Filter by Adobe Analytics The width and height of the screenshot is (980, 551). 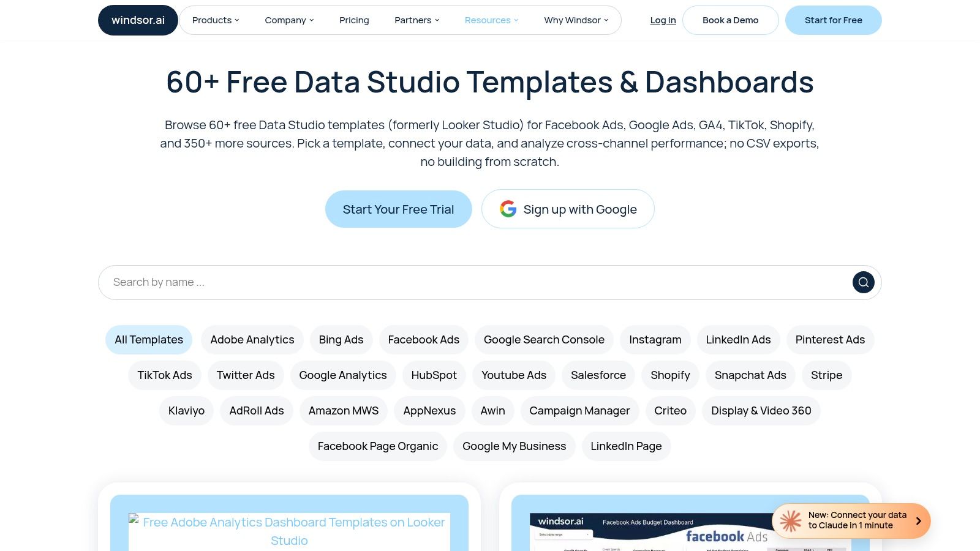point(252,340)
